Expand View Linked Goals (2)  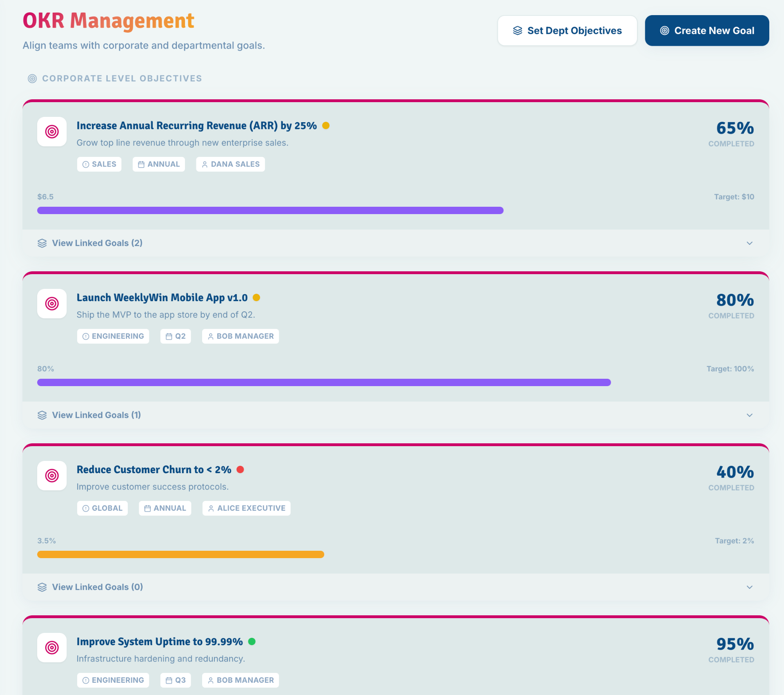click(x=396, y=243)
